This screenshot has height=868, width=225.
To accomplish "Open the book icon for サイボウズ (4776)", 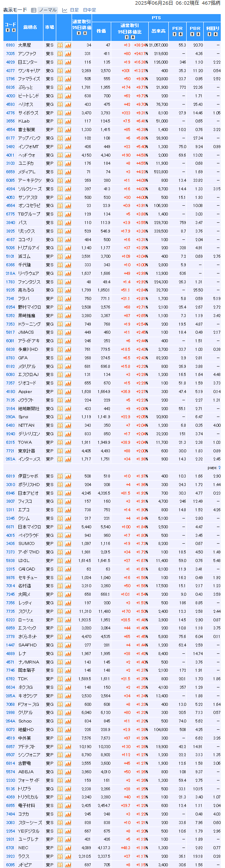I will tap(60, 113).
